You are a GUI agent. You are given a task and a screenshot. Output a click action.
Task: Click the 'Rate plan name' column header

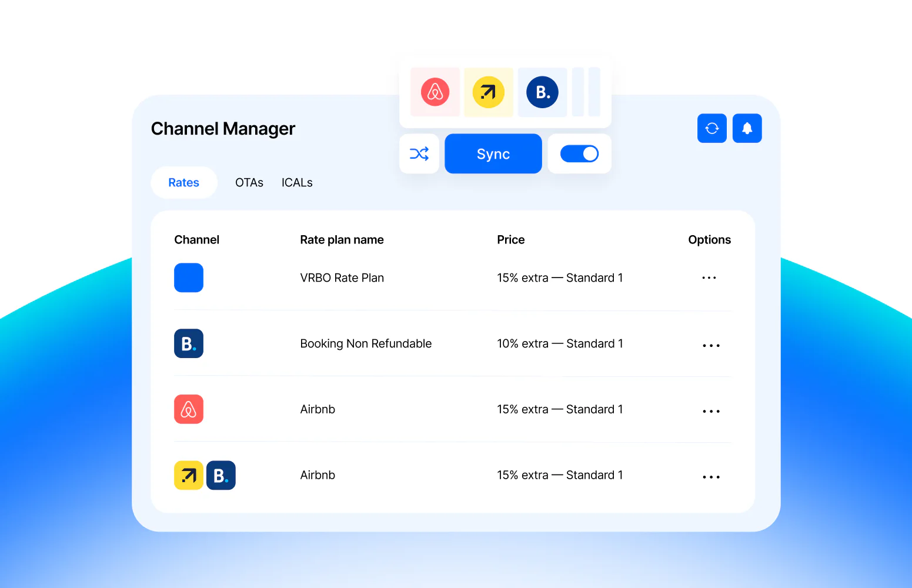pyautogui.click(x=342, y=239)
